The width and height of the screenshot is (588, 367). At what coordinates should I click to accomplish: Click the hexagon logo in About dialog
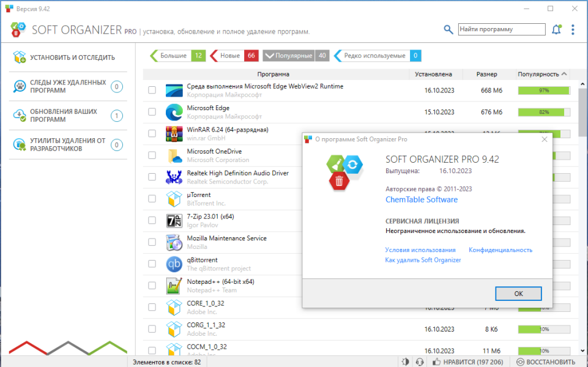[344, 172]
